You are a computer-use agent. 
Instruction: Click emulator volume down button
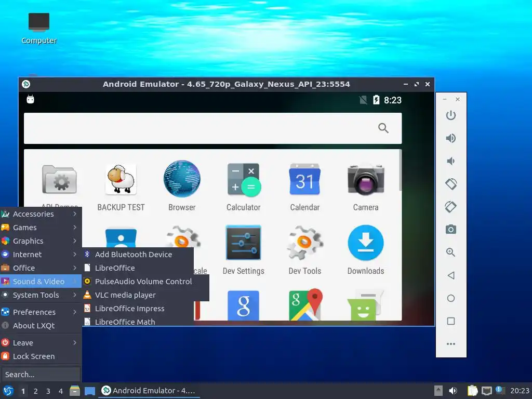451,161
